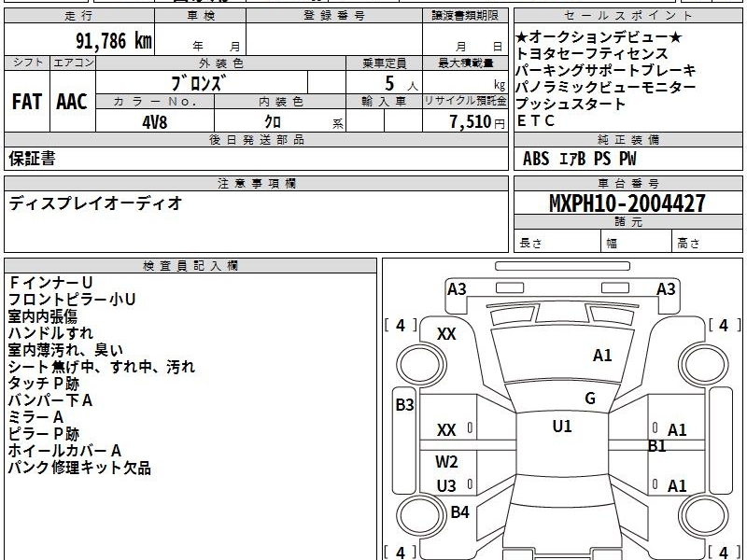Click the note ディスプレイオーディオ

point(95,203)
